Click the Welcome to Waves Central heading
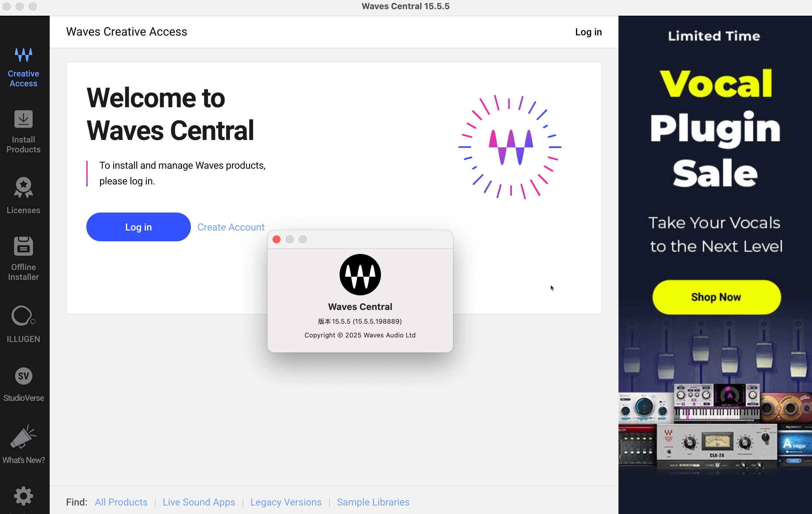This screenshot has height=514, width=812. [170, 114]
